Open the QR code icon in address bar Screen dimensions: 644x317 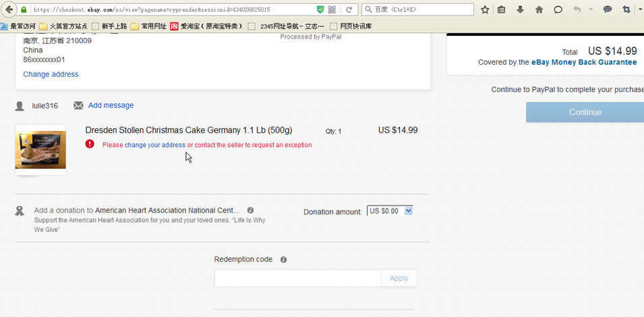point(332,9)
